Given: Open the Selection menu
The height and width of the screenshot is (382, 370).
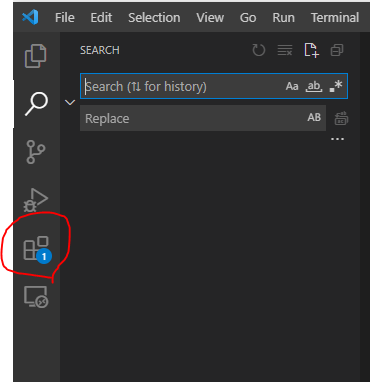Looking at the screenshot, I should point(154,17).
